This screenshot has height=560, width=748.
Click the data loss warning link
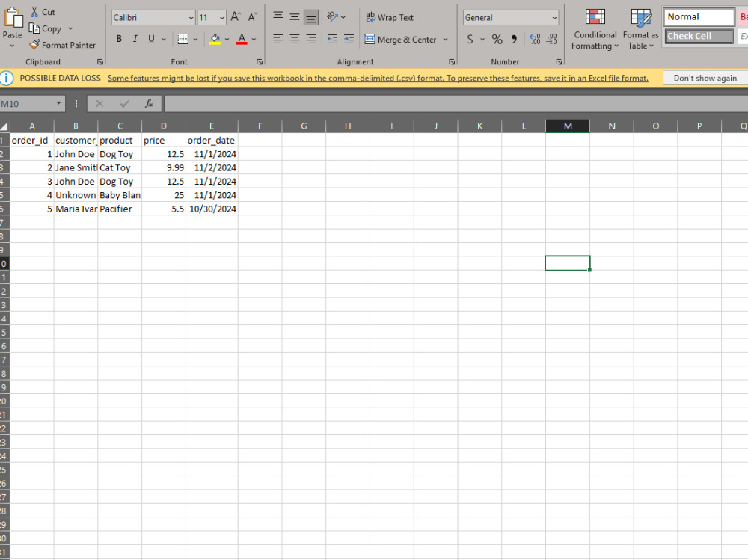(x=378, y=79)
